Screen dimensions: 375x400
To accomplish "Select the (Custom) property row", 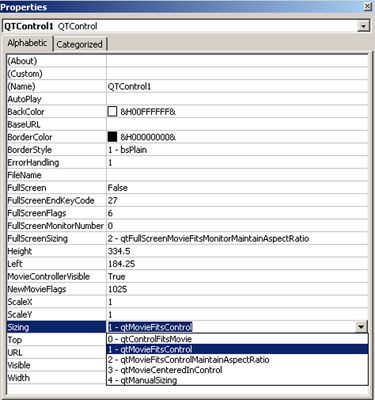I will (x=187, y=74).
